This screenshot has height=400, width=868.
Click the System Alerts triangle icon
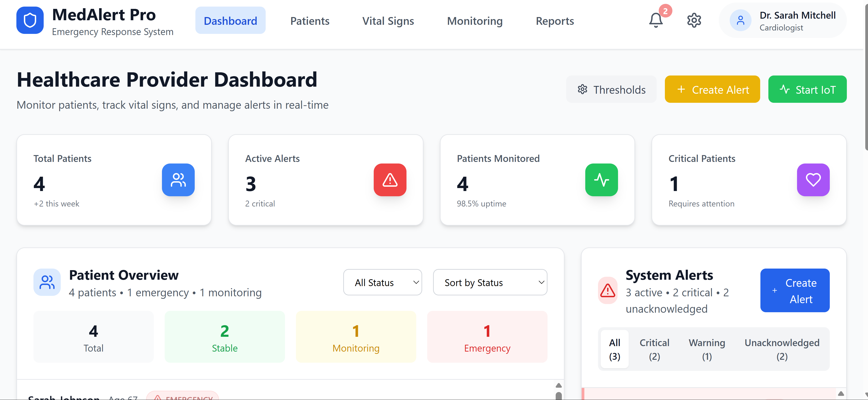click(608, 290)
